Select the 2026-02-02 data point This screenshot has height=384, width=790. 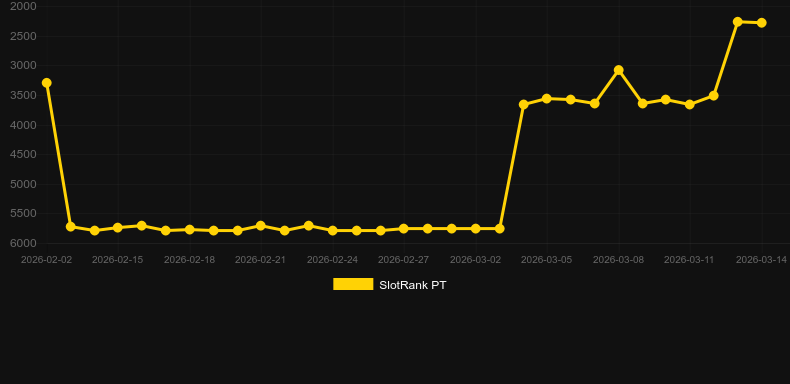[46, 83]
